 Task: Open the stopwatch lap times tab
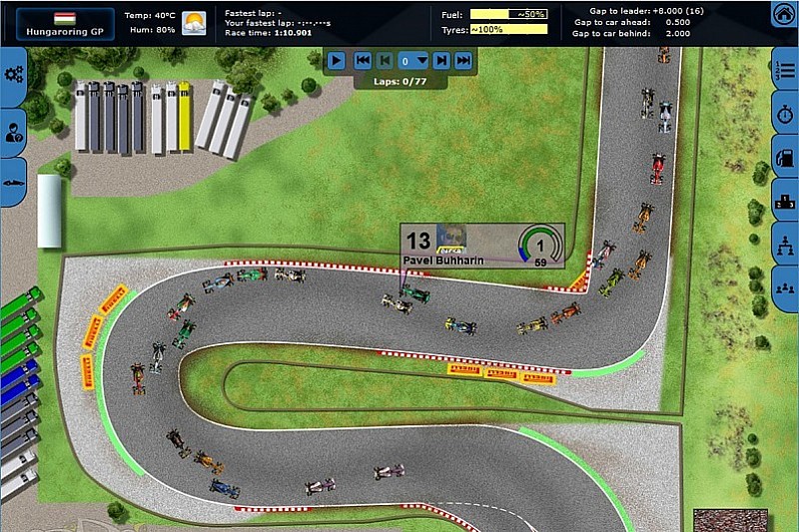coord(785,114)
